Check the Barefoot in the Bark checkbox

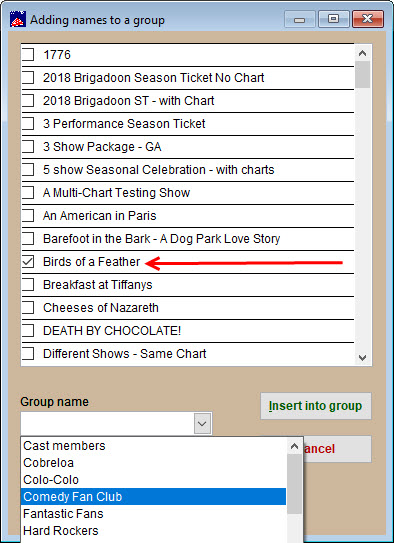tap(28, 239)
